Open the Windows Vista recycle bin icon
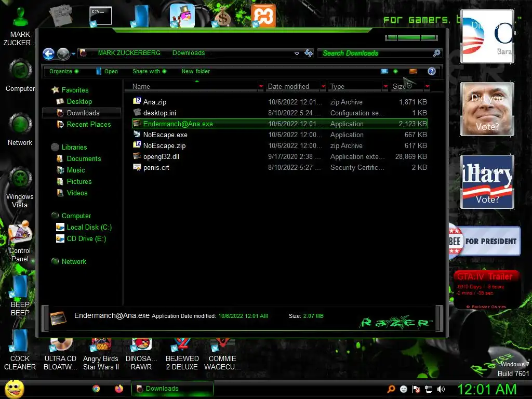The image size is (532, 399). (x=20, y=188)
